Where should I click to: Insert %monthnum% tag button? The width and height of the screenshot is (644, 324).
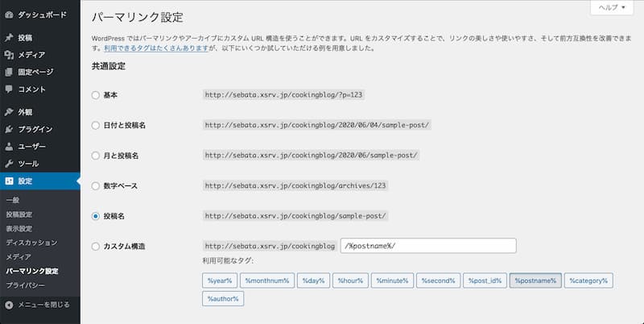[x=267, y=280]
